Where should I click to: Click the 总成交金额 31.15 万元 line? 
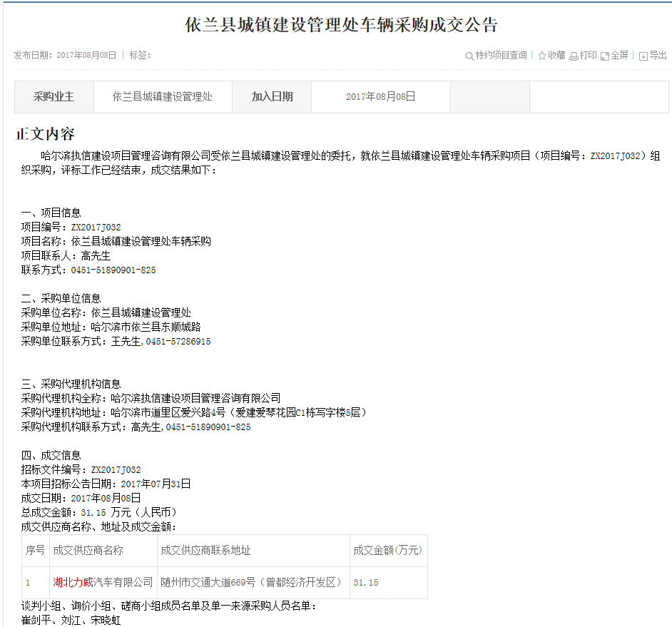coord(99,513)
